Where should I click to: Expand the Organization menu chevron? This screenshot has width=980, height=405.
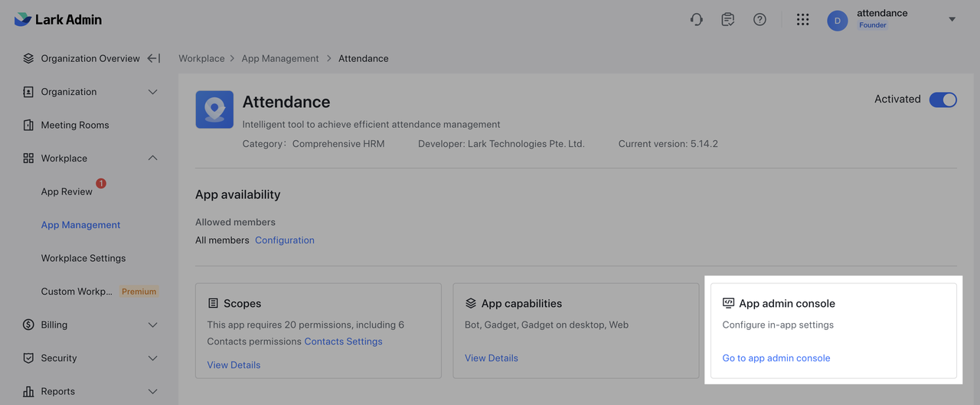point(152,92)
